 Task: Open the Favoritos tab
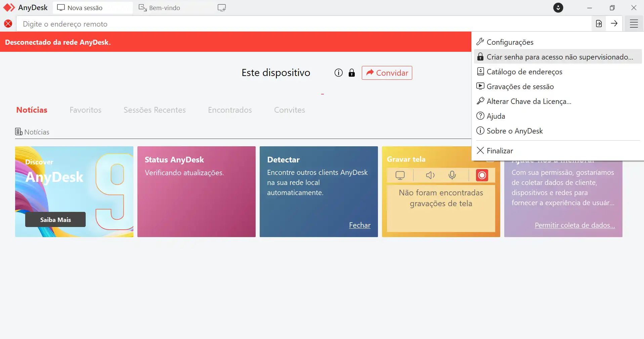(86, 110)
